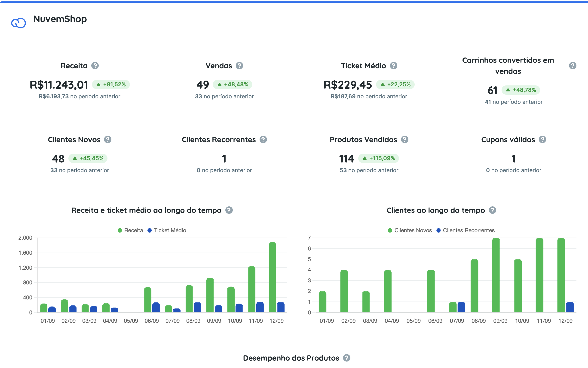Click the 12/09 green Receita bar
The width and height of the screenshot is (588, 368).
[272, 278]
